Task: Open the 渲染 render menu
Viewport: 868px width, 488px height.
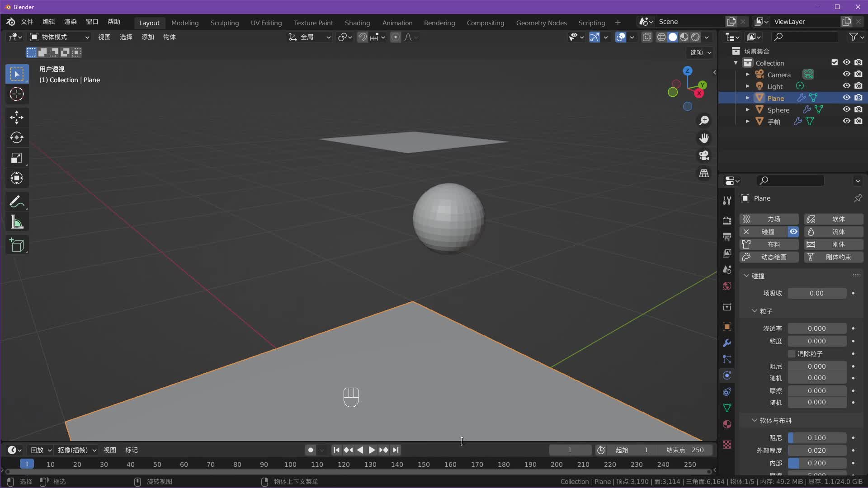Action: 70,22
